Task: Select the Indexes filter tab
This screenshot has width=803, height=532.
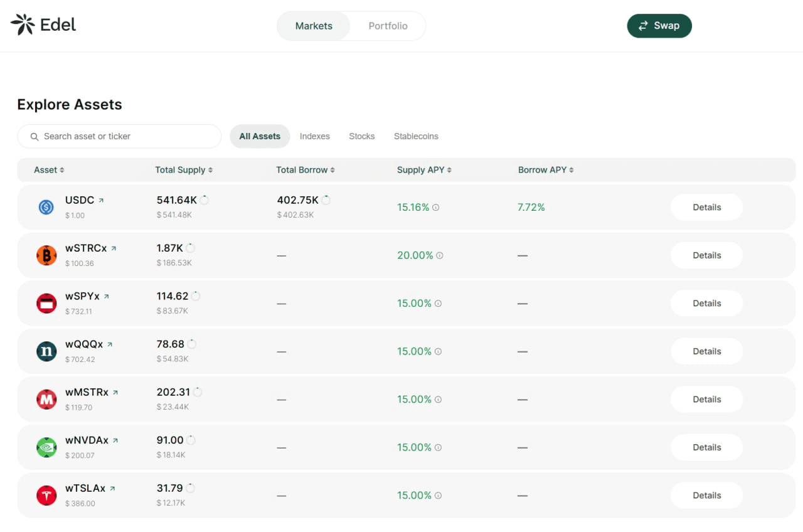Action: (x=314, y=136)
